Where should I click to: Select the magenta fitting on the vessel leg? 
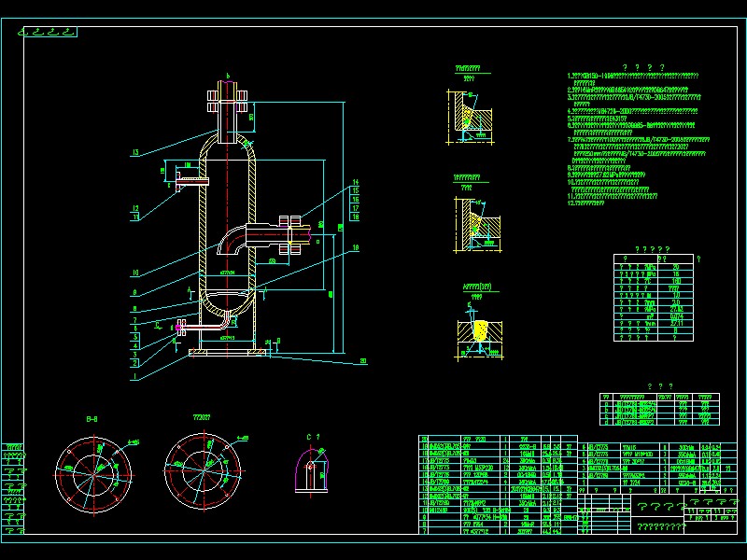click(x=177, y=328)
